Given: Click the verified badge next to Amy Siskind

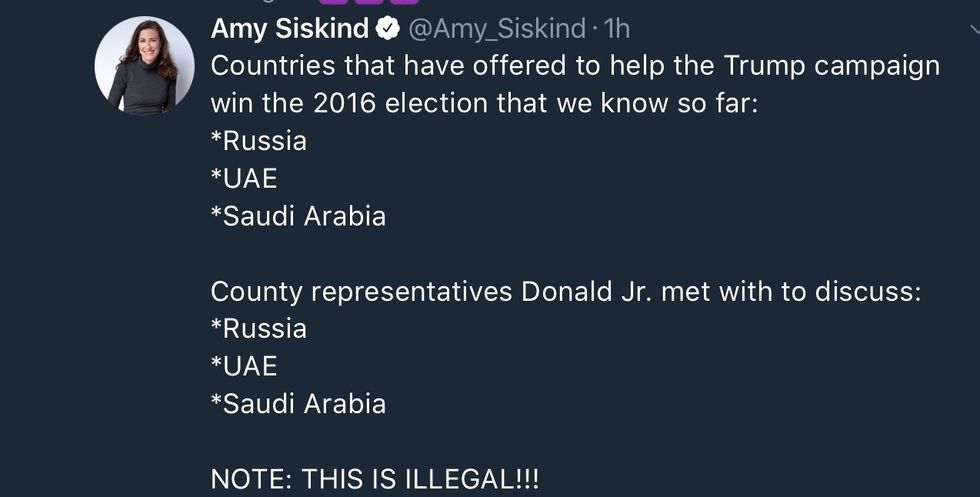Looking at the screenshot, I should pos(387,30).
